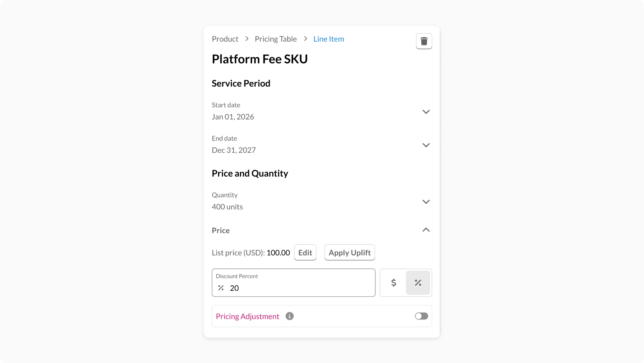The height and width of the screenshot is (363, 644).
Task: Click the Pricing Adjustment label
Action: (247, 316)
